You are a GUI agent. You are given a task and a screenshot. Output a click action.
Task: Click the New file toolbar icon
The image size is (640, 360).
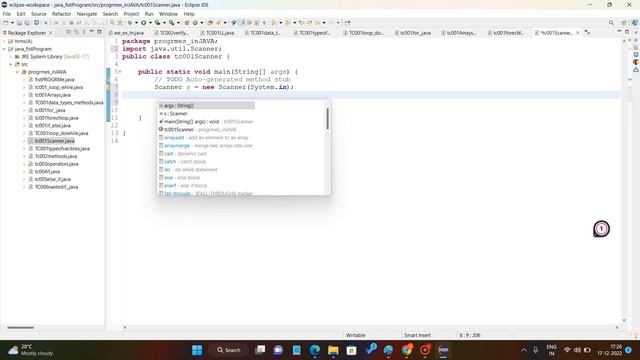(6, 23)
